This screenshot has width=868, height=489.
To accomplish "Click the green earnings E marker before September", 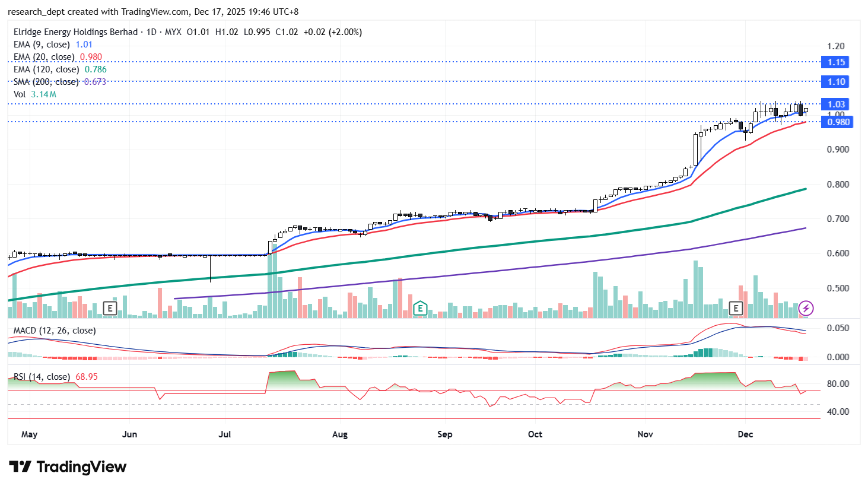I will click(x=420, y=308).
